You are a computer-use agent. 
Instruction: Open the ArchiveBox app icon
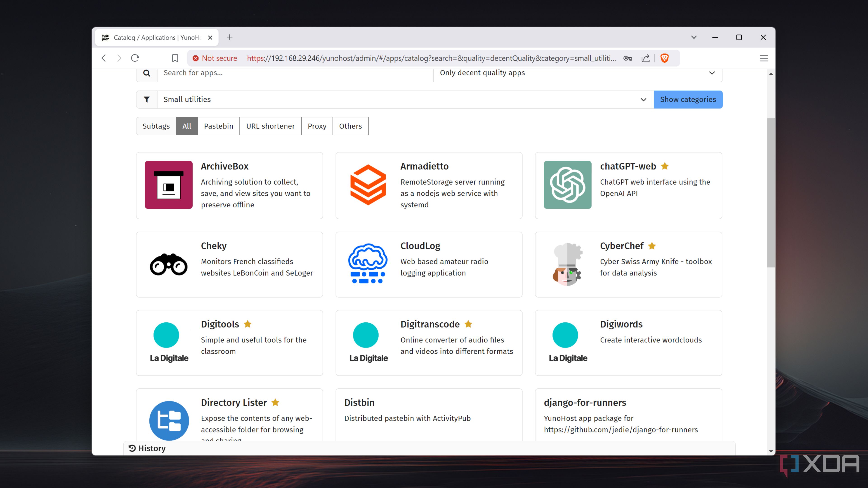tap(168, 185)
